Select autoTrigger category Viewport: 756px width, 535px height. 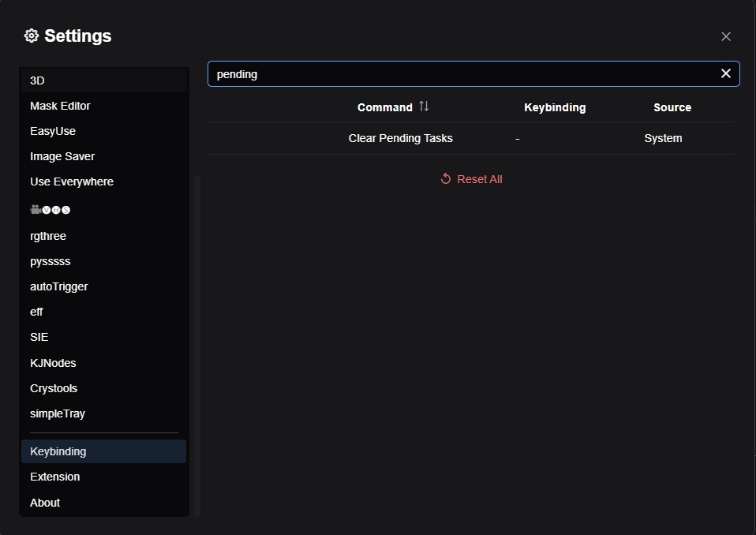coord(103,286)
